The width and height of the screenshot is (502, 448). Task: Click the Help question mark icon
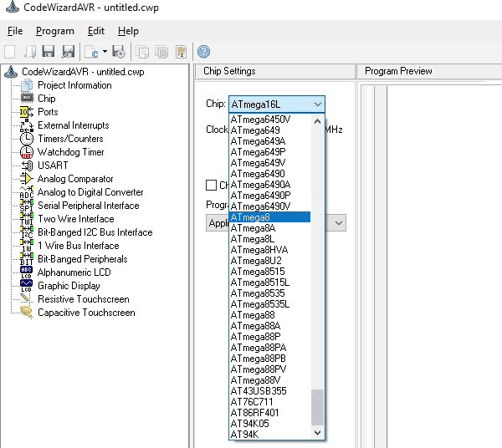coord(203,52)
